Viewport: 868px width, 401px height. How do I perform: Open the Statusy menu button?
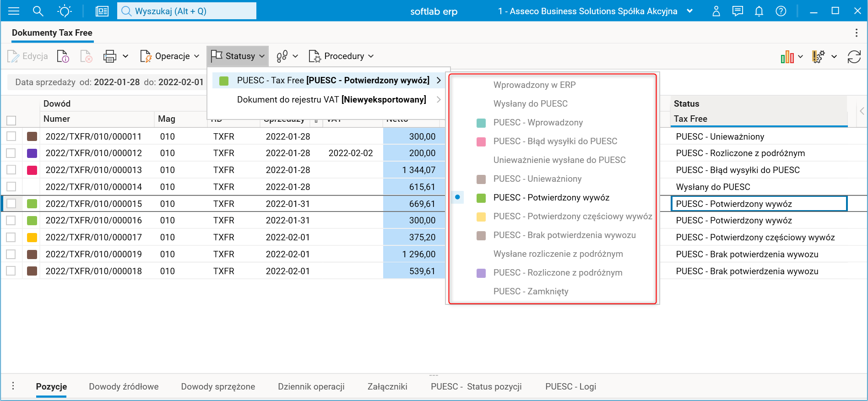(238, 56)
